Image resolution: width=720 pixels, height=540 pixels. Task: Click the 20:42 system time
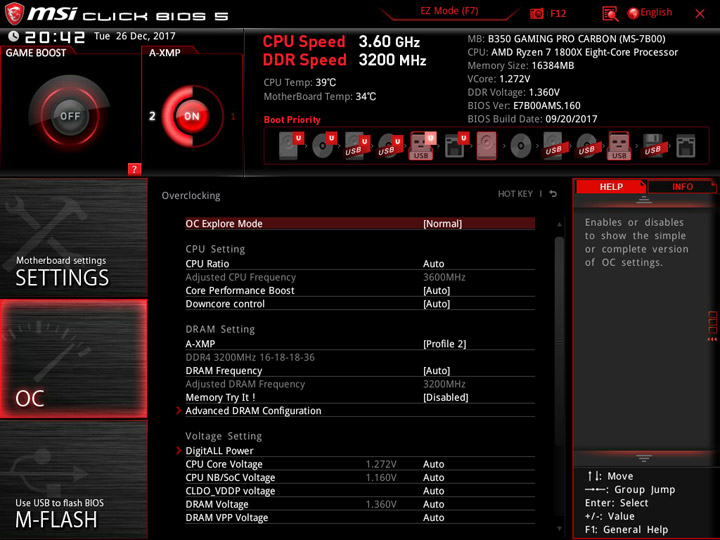(x=55, y=37)
